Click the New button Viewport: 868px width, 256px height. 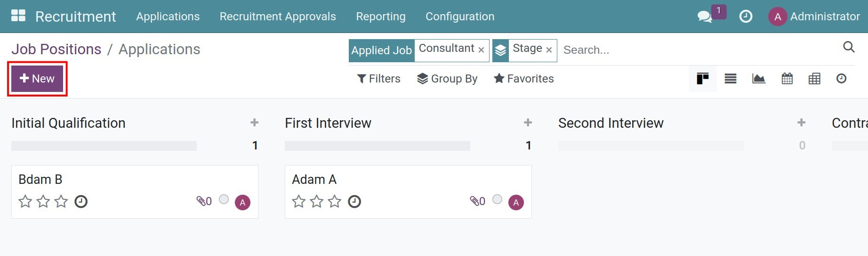pos(37,79)
